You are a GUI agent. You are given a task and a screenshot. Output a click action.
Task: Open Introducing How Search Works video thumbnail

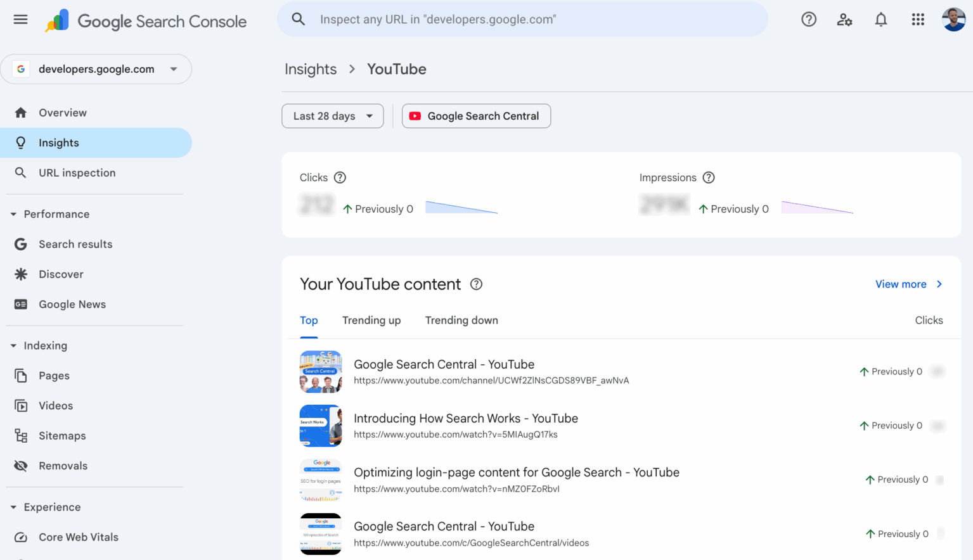pyautogui.click(x=321, y=426)
